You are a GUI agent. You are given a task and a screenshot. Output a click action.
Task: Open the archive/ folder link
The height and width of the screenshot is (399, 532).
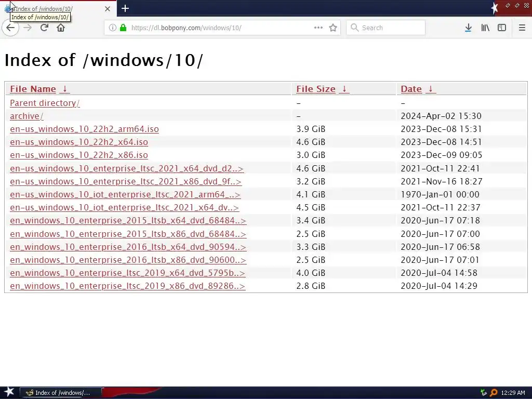[26, 116]
